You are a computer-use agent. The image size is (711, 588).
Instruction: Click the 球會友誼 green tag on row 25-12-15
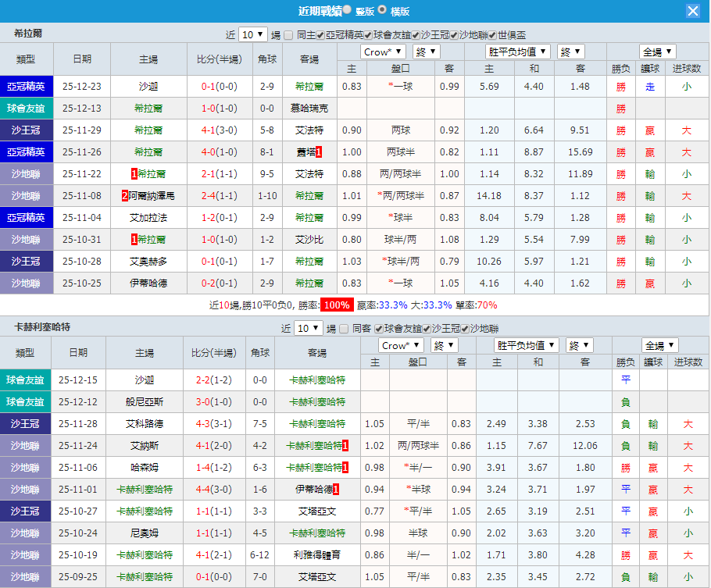tap(23, 381)
